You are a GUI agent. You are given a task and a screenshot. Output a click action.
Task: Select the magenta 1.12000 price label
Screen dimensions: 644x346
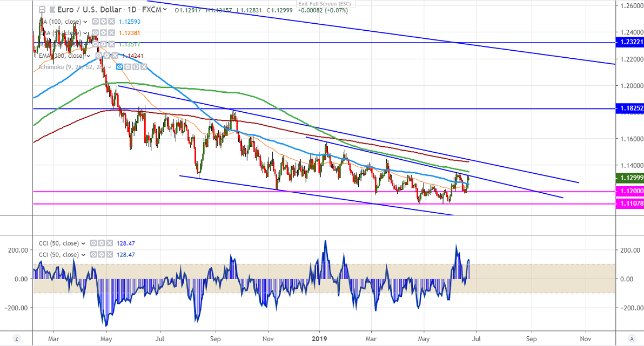[629, 191]
